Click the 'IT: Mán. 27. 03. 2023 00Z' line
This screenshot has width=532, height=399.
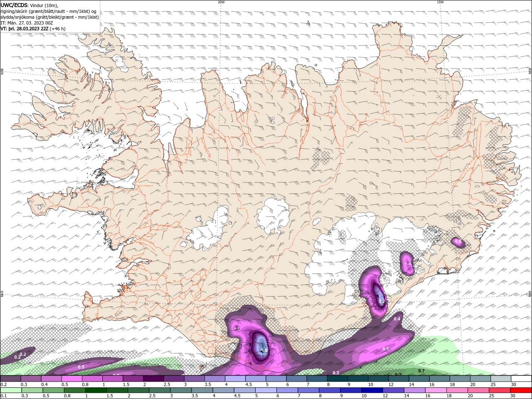tap(27, 23)
